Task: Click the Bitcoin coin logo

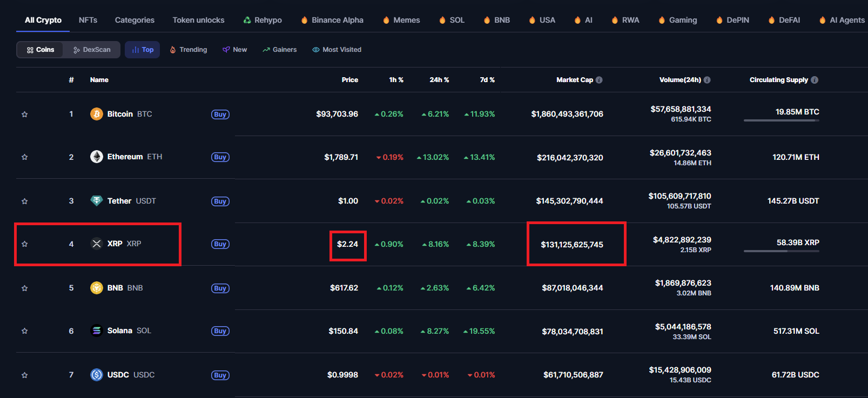Action: 97,114
